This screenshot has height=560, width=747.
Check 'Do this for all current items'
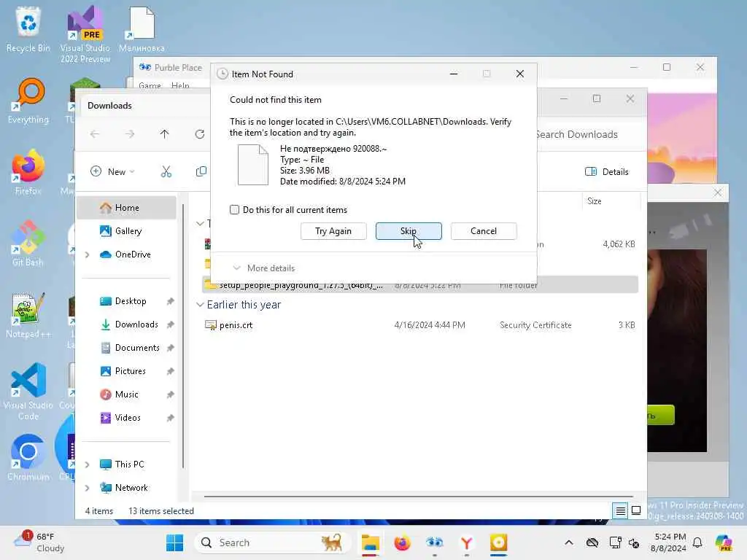(x=234, y=209)
